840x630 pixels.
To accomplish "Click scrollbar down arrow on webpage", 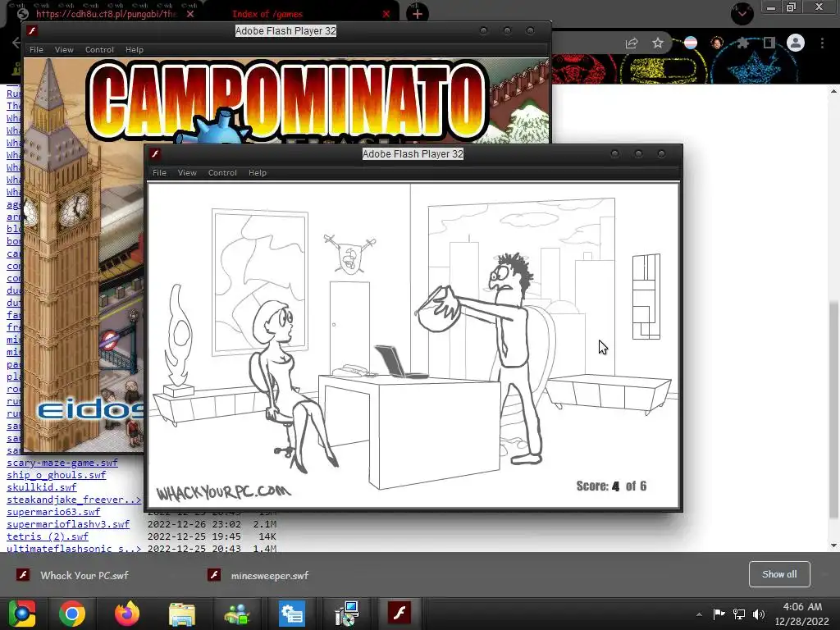I will click(833, 546).
